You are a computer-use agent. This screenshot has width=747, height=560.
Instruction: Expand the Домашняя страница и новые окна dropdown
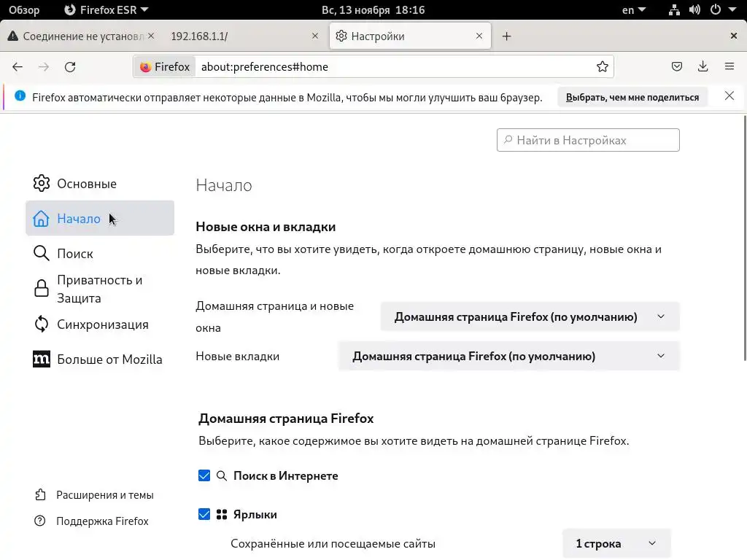[530, 316]
